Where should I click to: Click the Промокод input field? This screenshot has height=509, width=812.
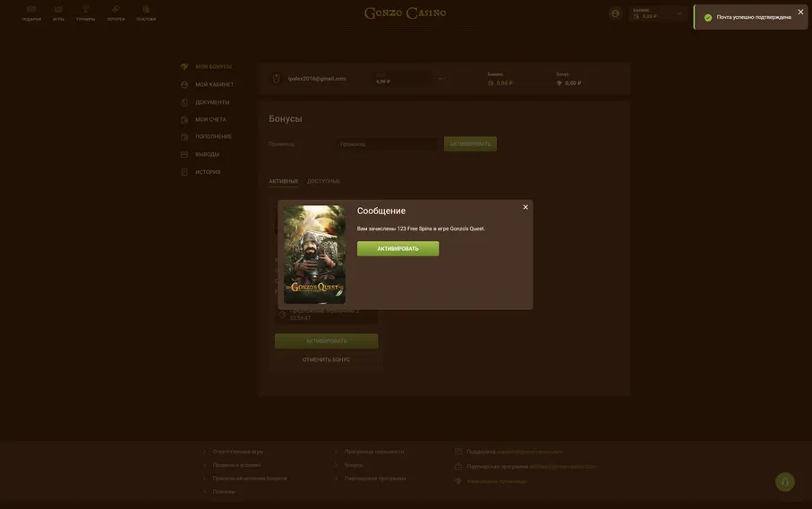[x=387, y=143]
